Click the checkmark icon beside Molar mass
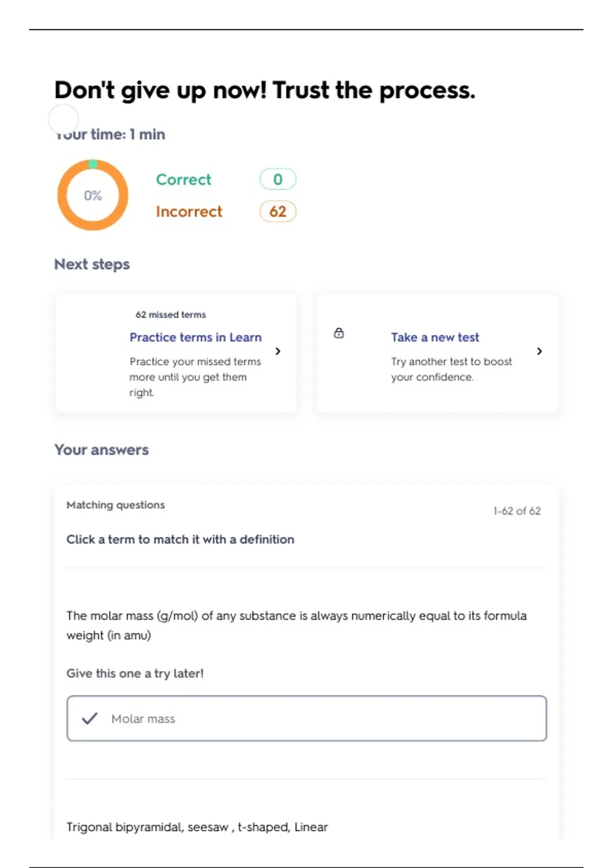Viewport: 613px width, 868px height. [89, 719]
